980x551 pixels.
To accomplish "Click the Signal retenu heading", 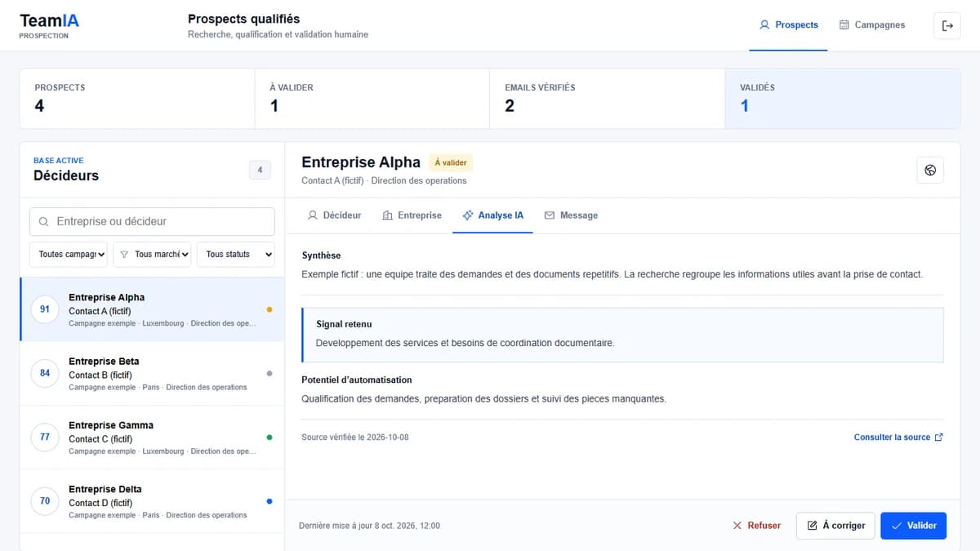I will click(344, 324).
